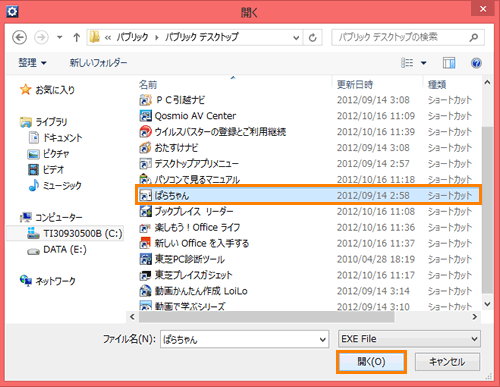
Task: Click the search magnifier icon
Action: (x=474, y=37)
